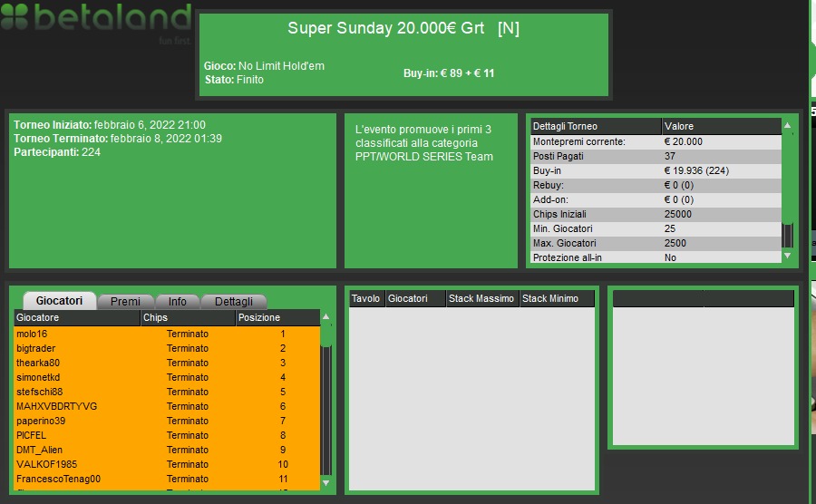Select player row VALKOF1985
The height and width of the screenshot is (504, 816).
click(x=167, y=465)
